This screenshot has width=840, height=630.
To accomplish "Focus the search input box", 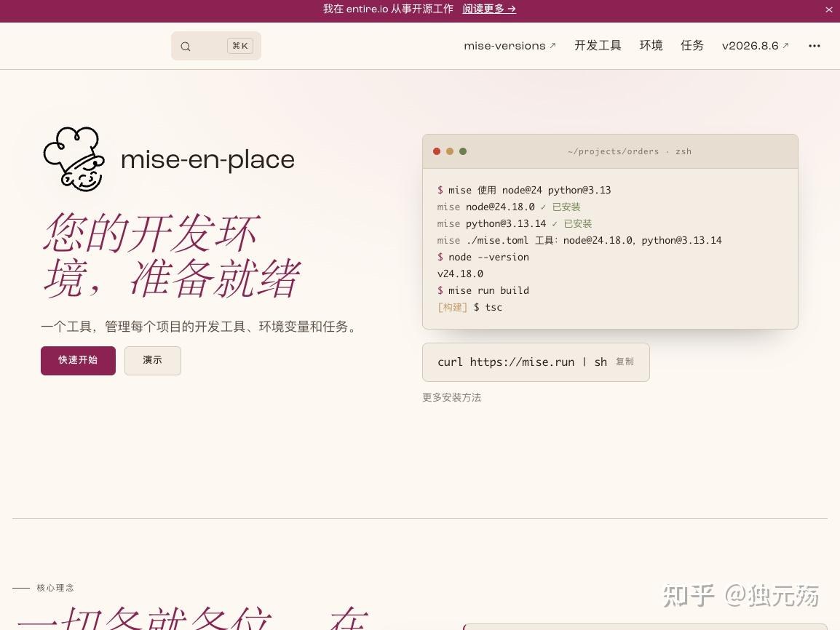I will tap(216, 46).
